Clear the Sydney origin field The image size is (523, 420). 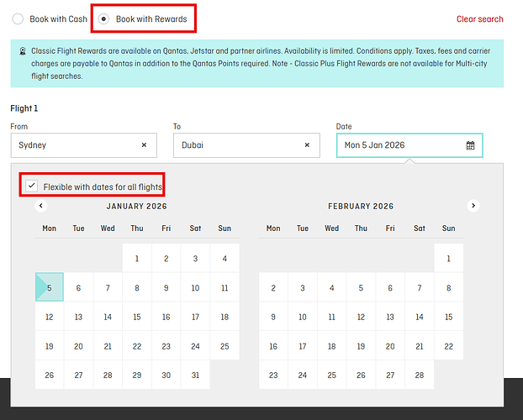[144, 145]
